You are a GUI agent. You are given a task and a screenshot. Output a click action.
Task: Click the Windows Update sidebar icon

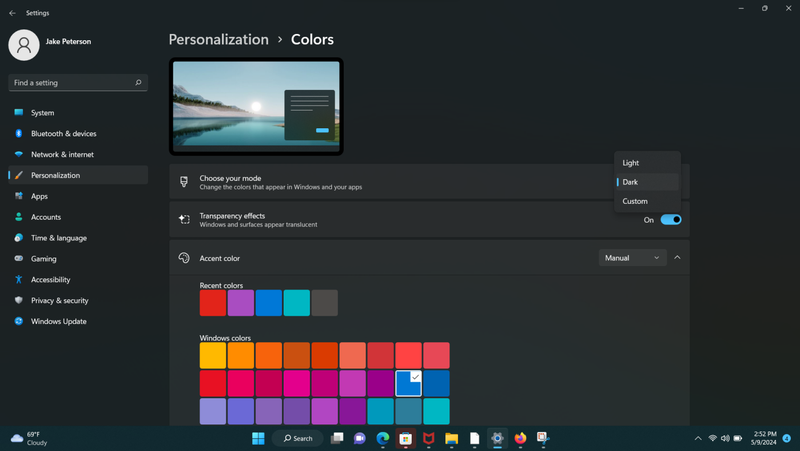[x=18, y=322]
